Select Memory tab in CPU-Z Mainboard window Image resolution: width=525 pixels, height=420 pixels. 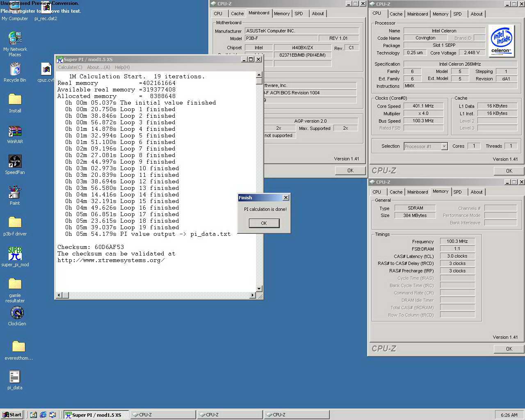[x=282, y=14]
